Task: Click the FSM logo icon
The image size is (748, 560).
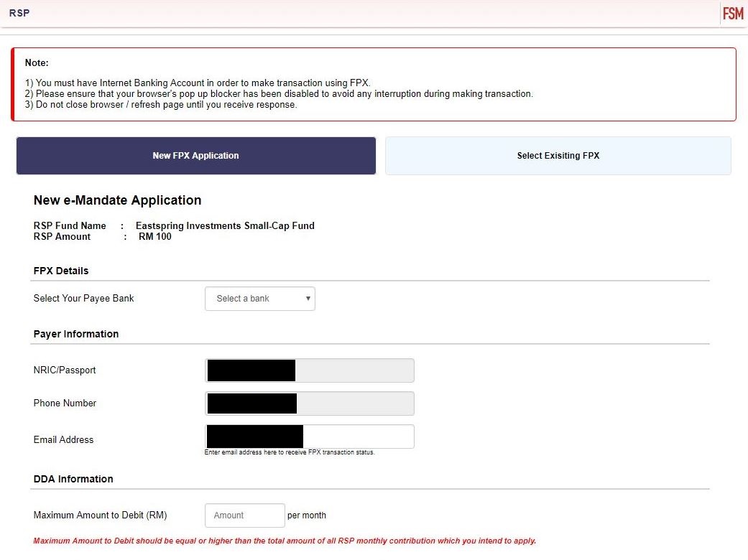Action: (x=733, y=14)
